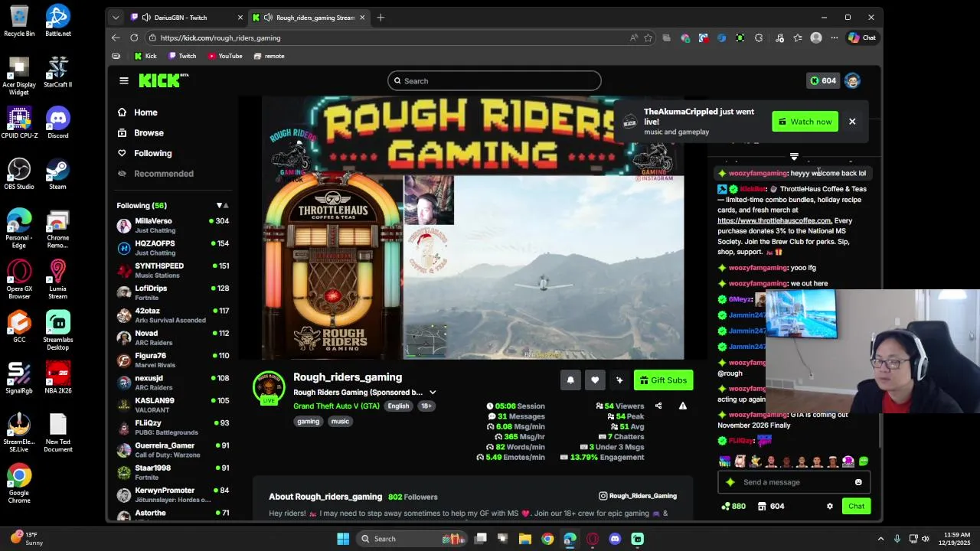
Task: Open the Copilot Chat button
Action: 862,37
